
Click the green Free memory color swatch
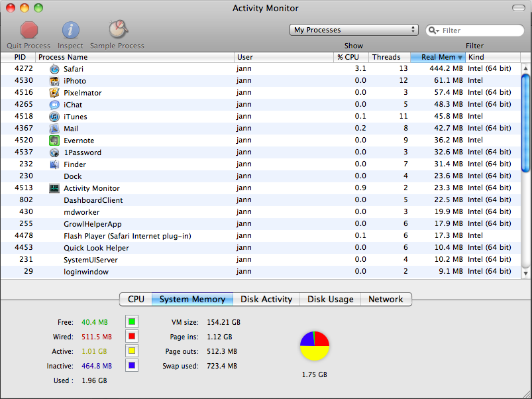[x=132, y=321]
